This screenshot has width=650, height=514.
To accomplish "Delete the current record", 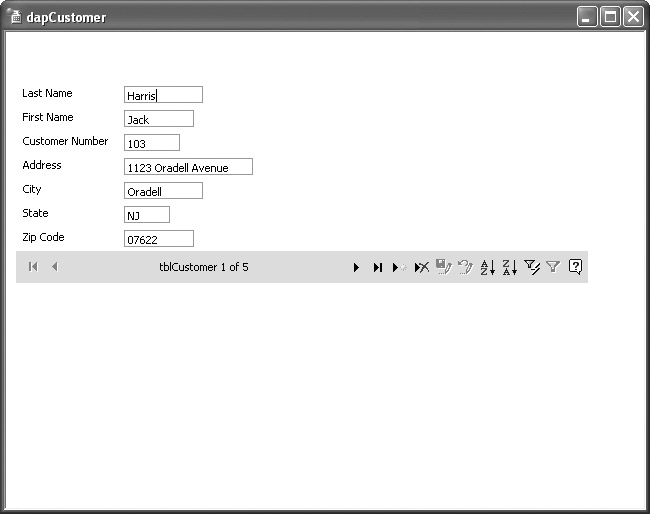I will pos(422,267).
